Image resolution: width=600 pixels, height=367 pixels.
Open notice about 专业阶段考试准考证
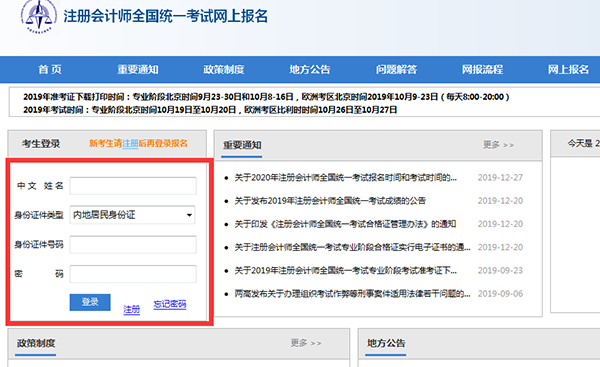(x=345, y=271)
